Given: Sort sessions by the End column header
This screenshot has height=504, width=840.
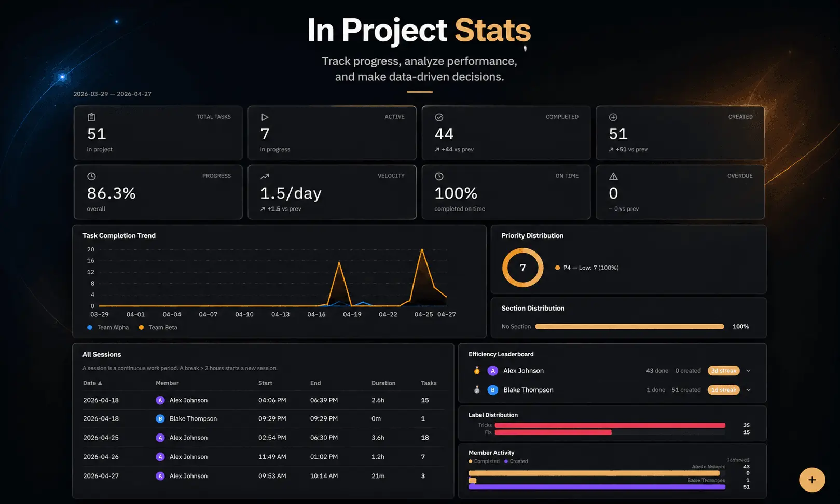Looking at the screenshot, I should 315,383.
